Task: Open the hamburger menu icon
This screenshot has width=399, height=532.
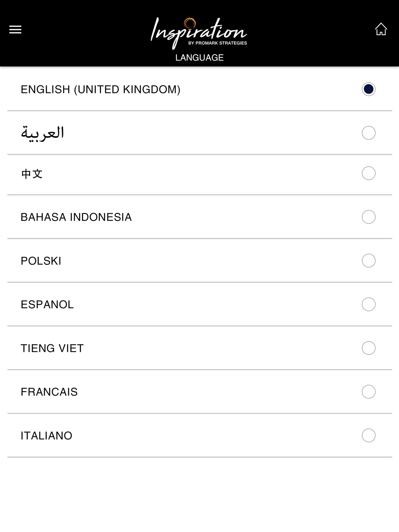Action: pyautogui.click(x=15, y=30)
